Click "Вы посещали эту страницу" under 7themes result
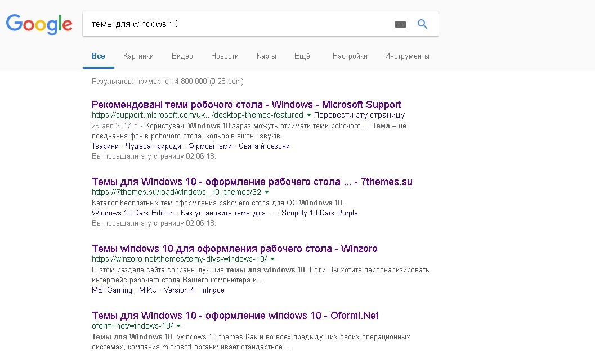The width and height of the screenshot is (595, 364). pos(154,223)
